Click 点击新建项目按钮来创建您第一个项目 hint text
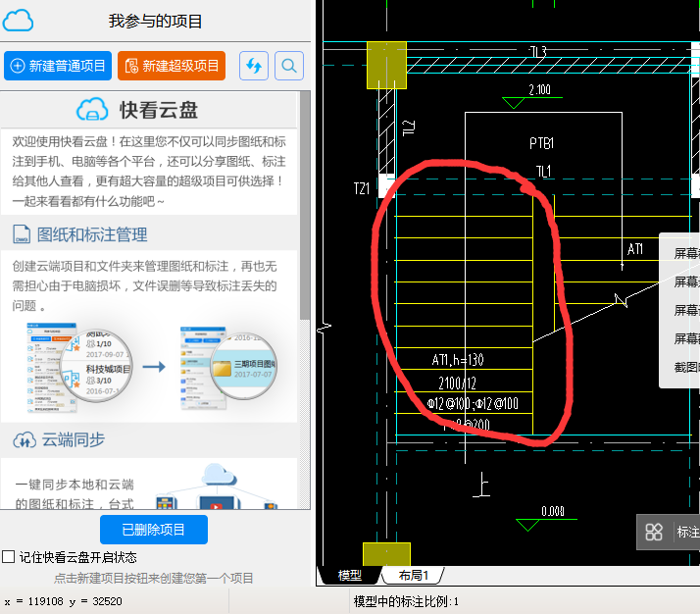Screen dimensions: 700x614 (x=154, y=579)
